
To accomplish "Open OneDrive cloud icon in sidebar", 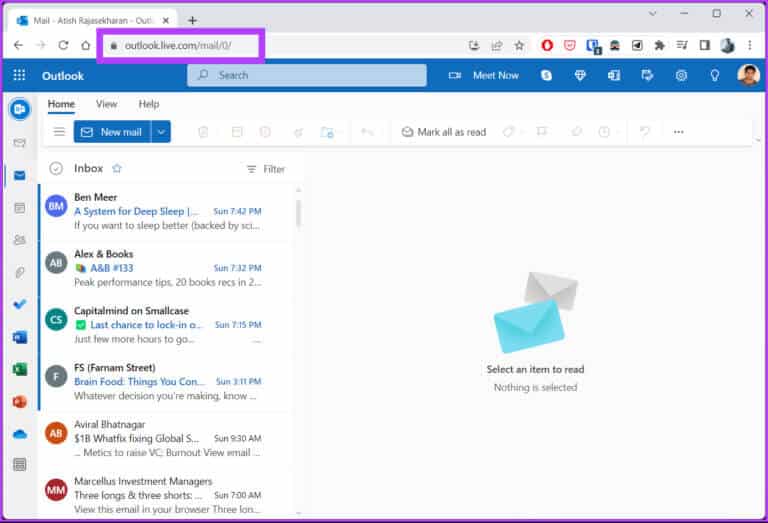I will pos(20,434).
